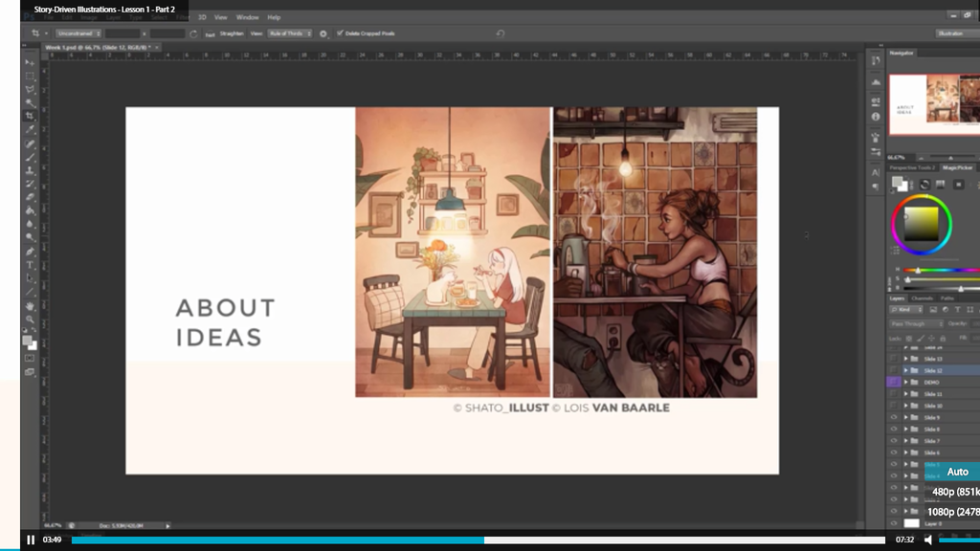Select the Rectangular Marquee tool

point(30,77)
